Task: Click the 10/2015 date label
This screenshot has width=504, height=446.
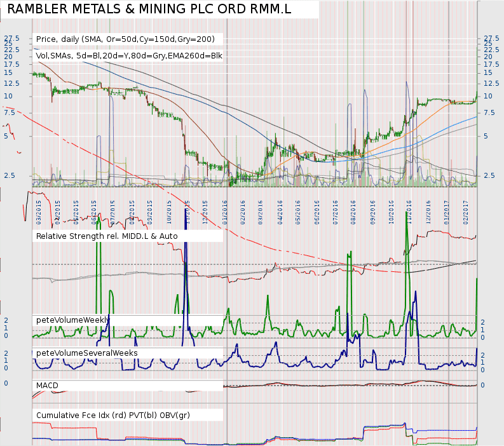Action: pos(169,212)
